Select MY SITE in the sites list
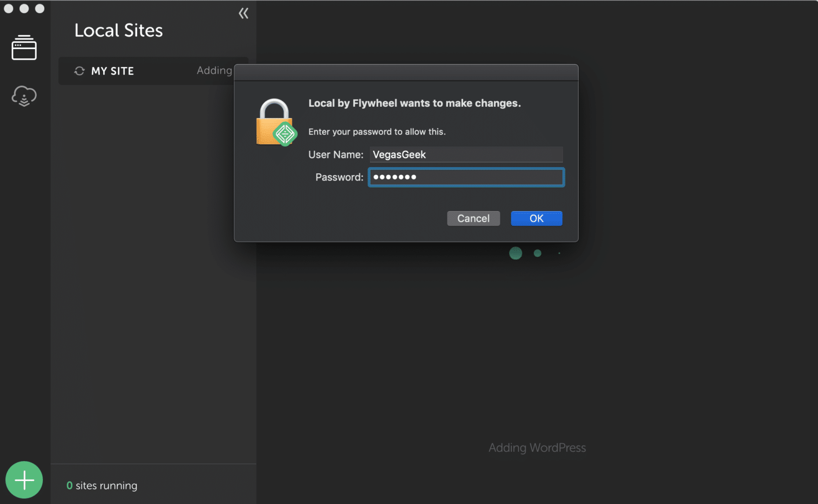The image size is (818, 504). [112, 71]
